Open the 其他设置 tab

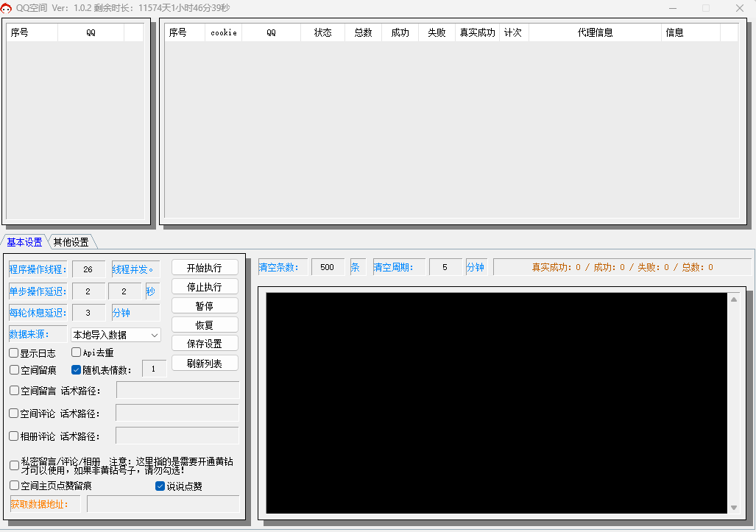[71, 242]
